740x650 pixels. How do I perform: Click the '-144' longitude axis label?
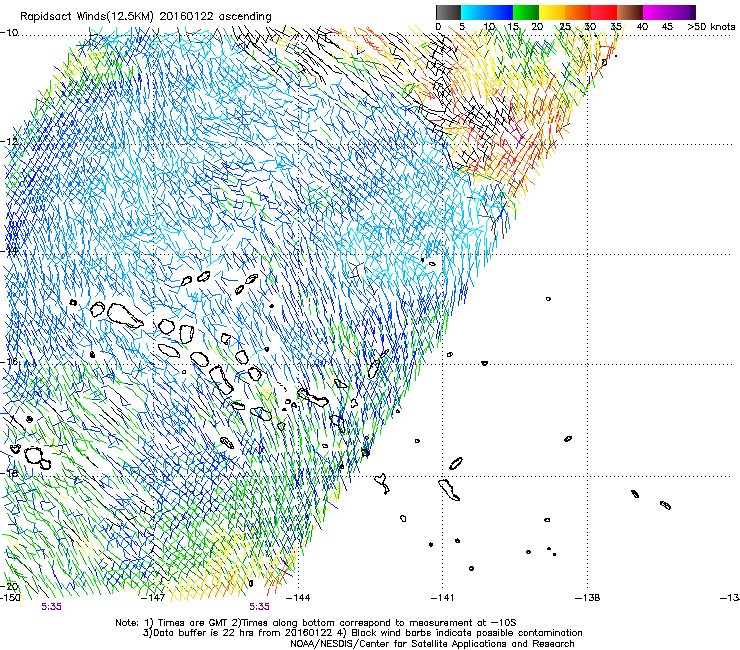point(298,598)
